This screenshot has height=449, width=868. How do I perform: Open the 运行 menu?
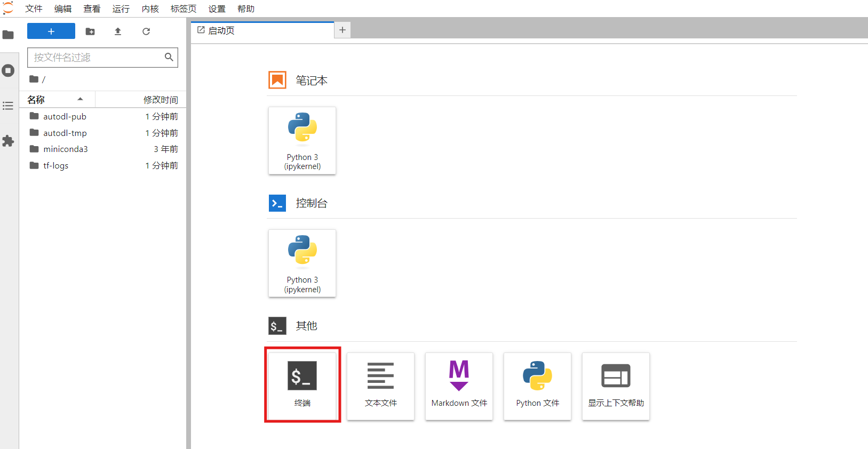click(121, 9)
